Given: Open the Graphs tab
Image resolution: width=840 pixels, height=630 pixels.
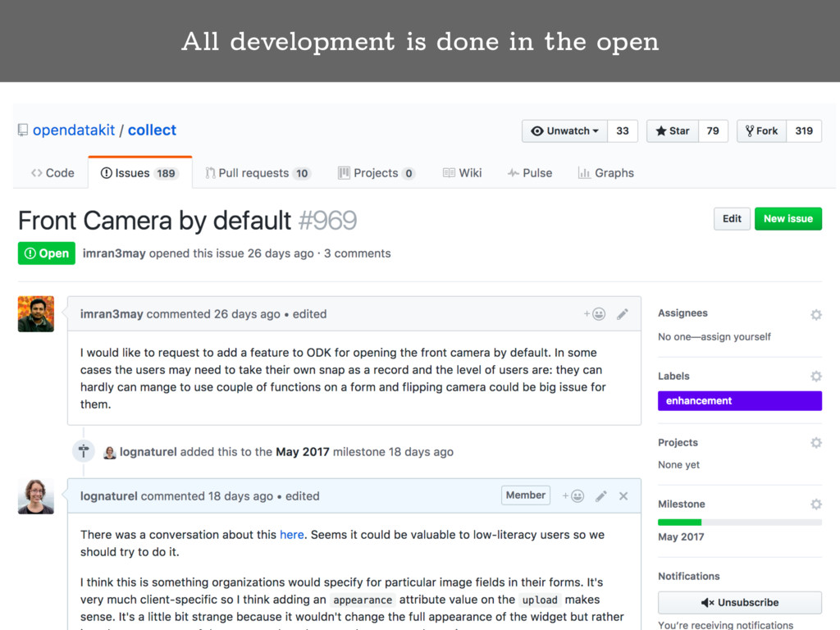Looking at the screenshot, I should click(606, 173).
